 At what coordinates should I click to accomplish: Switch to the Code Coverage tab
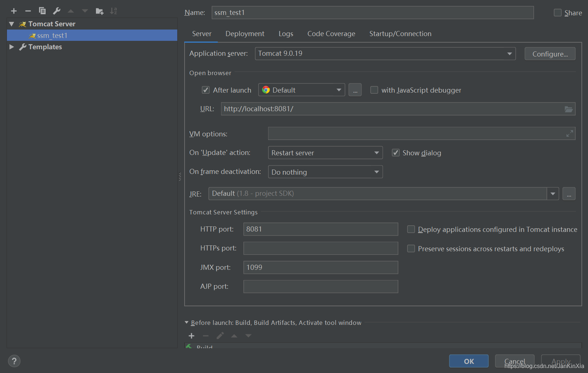coord(331,34)
